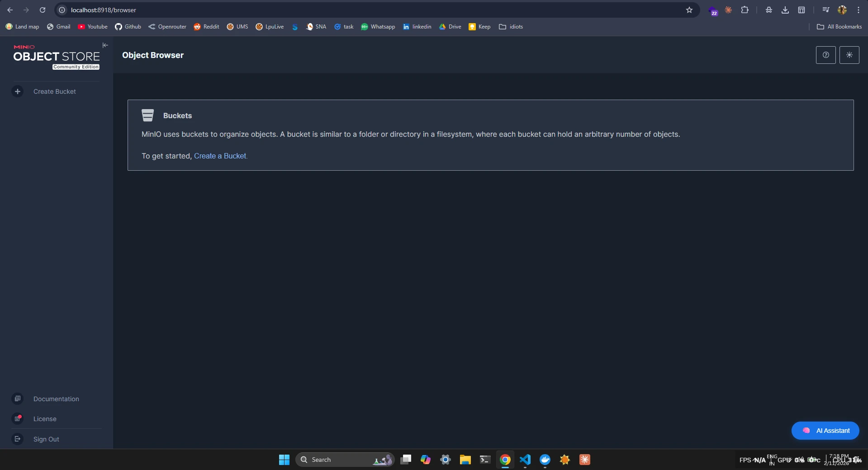The width and height of the screenshot is (868, 470).
Task: Collapse the MinIO sidebar menu
Action: [x=105, y=45]
